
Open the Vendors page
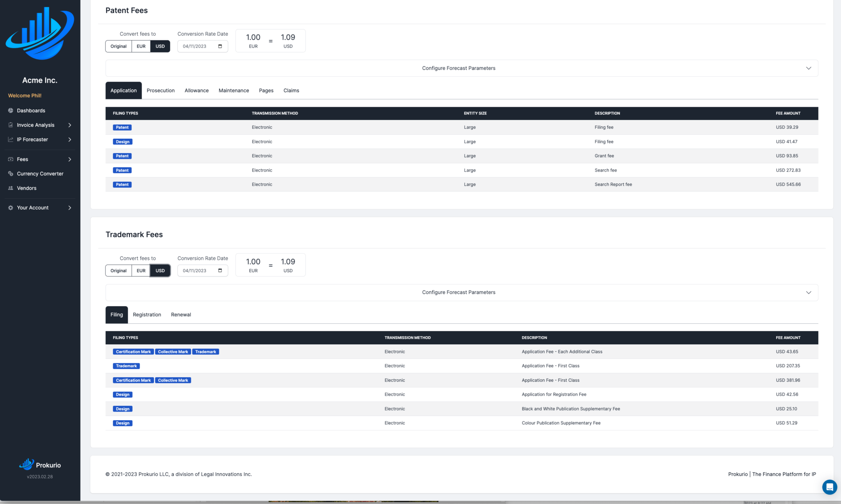click(27, 188)
